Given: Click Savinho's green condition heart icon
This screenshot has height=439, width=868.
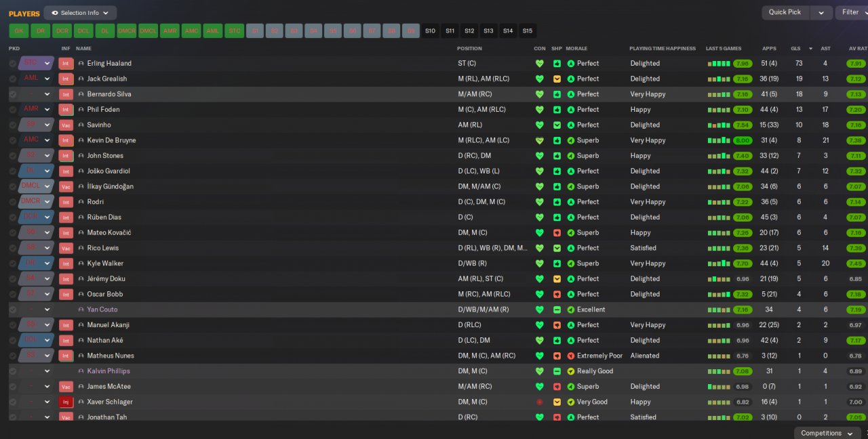Looking at the screenshot, I should pos(540,125).
